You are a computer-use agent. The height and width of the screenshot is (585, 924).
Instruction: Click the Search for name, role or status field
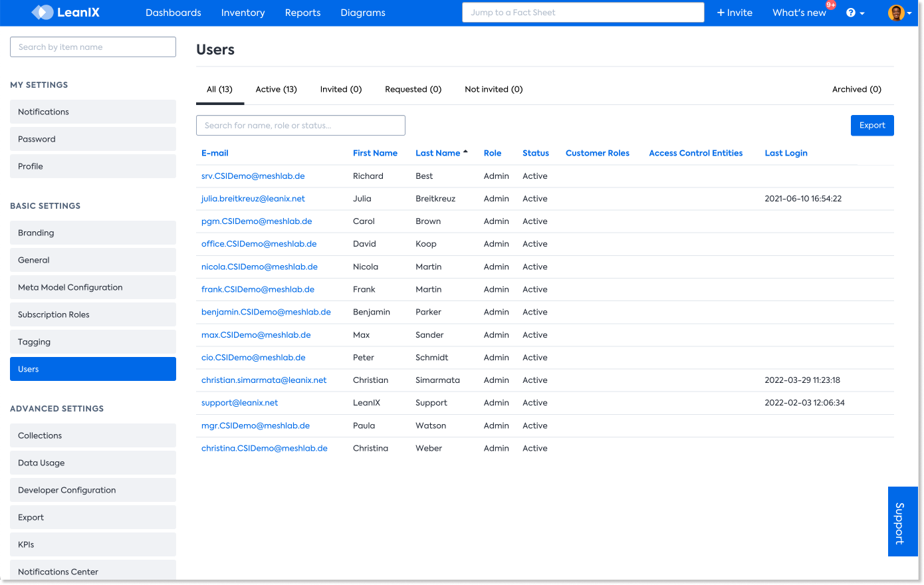[x=300, y=126]
